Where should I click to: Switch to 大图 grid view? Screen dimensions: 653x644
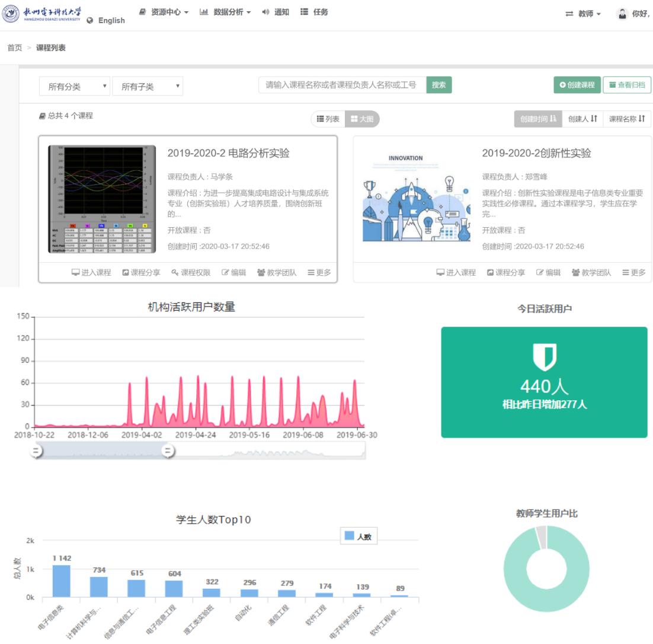point(362,119)
